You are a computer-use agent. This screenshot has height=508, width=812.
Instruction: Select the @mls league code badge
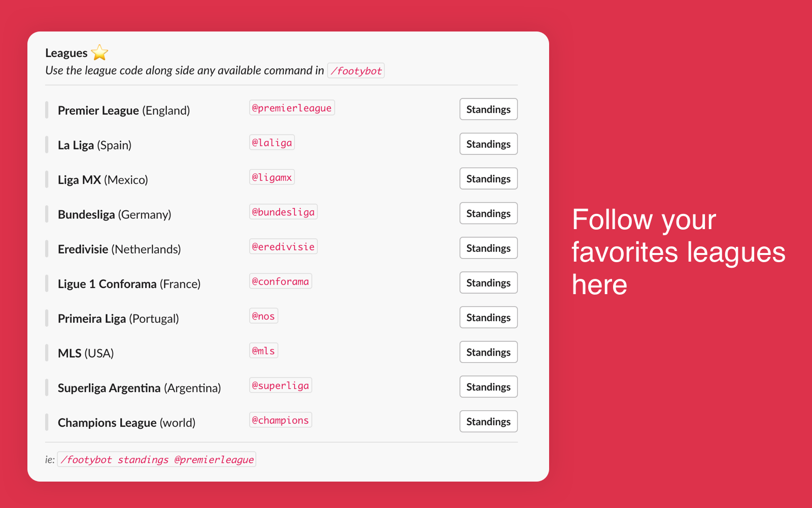(x=263, y=350)
